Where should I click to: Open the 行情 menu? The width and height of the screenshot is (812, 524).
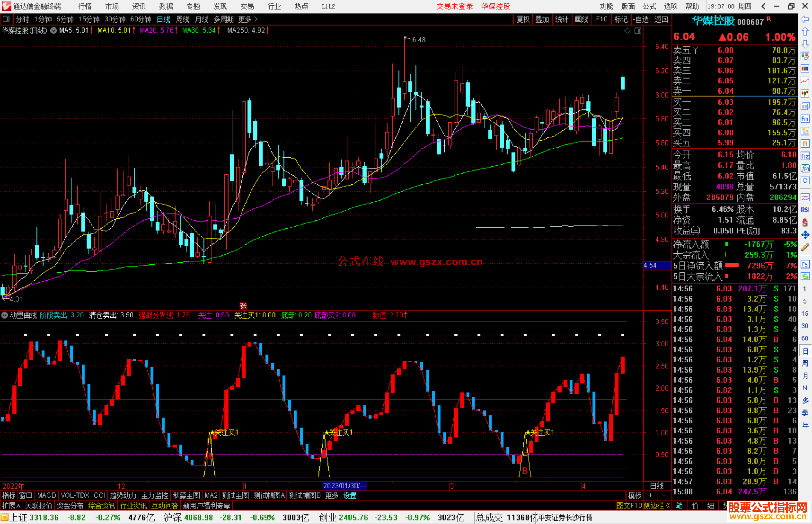85,6
